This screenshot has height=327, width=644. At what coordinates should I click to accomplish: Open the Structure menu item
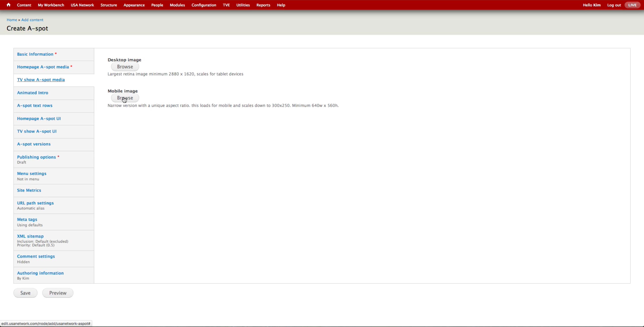[108, 5]
